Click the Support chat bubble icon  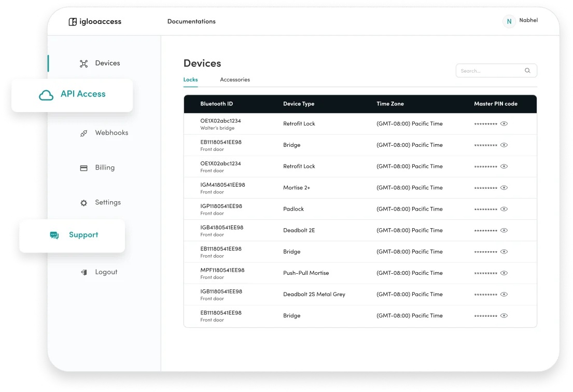click(x=53, y=235)
